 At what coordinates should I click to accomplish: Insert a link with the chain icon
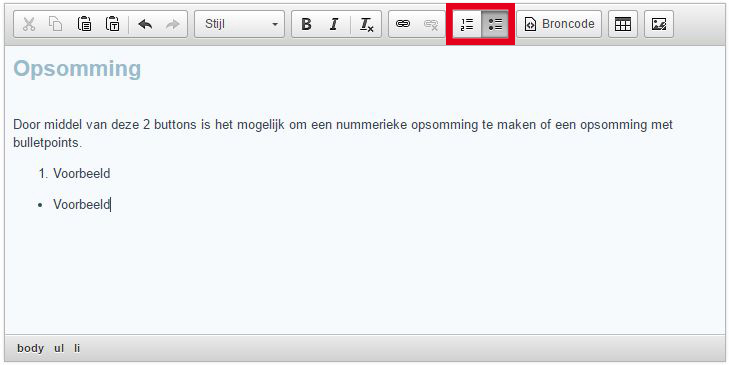[403, 24]
